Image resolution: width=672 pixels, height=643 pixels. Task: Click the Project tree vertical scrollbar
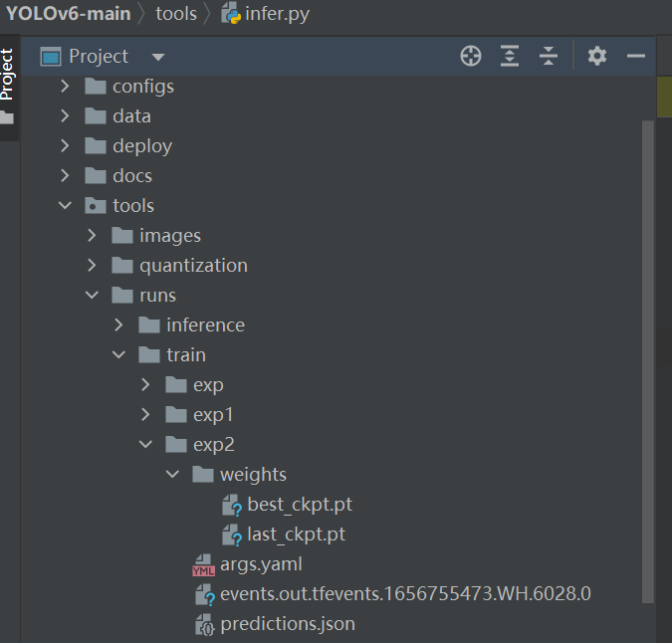pos(648,362)
